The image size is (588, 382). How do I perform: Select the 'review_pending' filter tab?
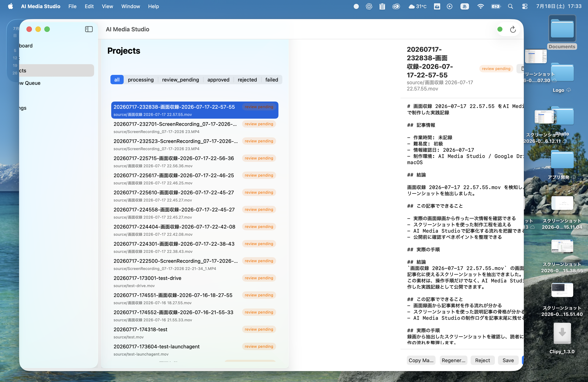click(180, 80)
